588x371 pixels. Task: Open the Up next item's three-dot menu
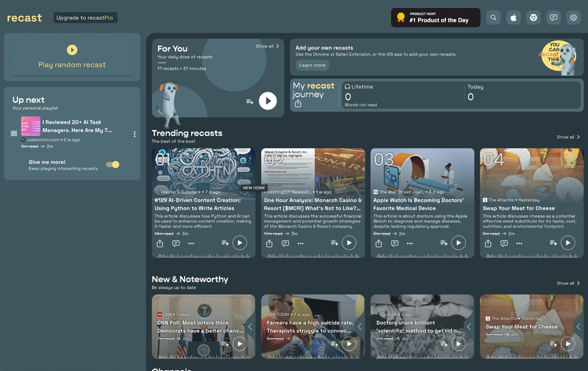[134, 134]
